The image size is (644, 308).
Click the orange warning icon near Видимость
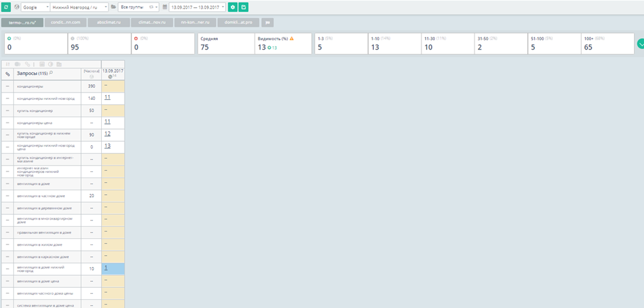coord(292,39)
